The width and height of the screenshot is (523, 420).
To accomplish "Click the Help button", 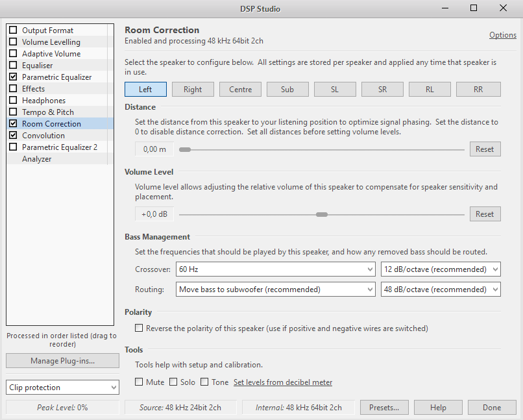I will tap(438, 407).
